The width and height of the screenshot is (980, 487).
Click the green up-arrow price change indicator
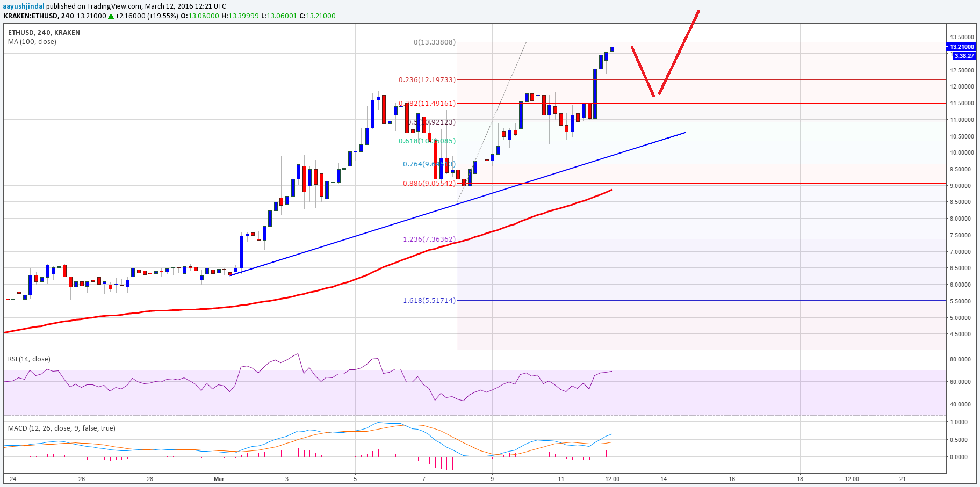tap(111, 16)
